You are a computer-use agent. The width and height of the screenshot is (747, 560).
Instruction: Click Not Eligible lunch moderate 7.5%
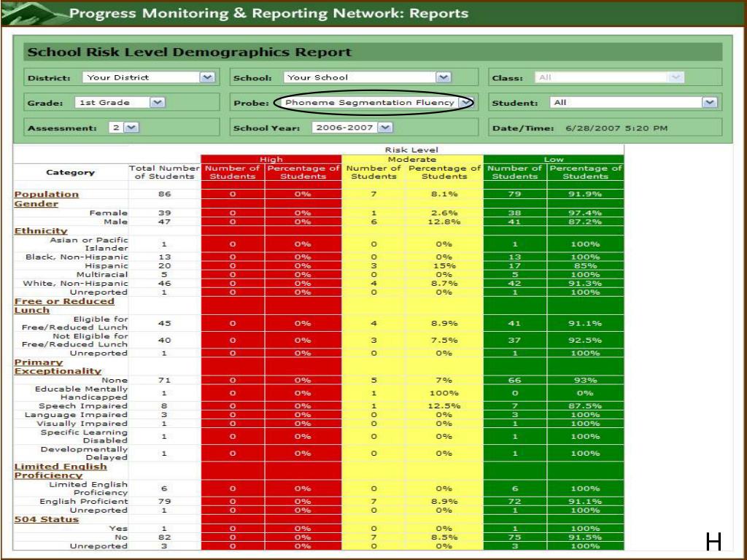(x=444, y=341)
